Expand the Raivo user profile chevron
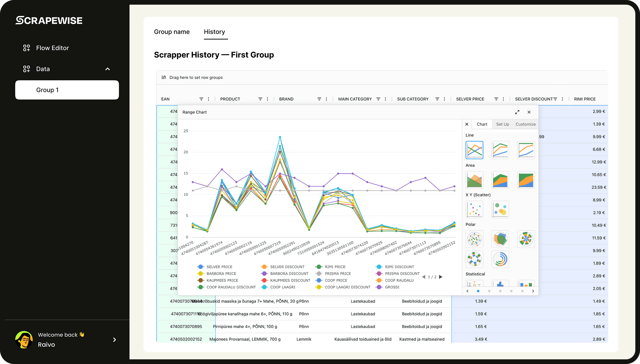This screenshot has height=364, width=640. [x=114, y=340]
